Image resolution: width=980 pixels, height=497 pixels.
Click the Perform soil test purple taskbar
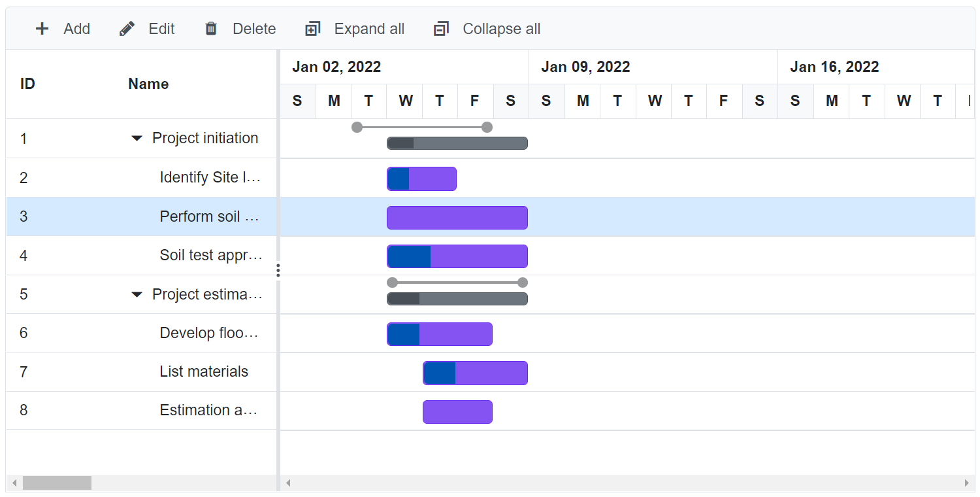pyautogui.click(x=457, y=218)
